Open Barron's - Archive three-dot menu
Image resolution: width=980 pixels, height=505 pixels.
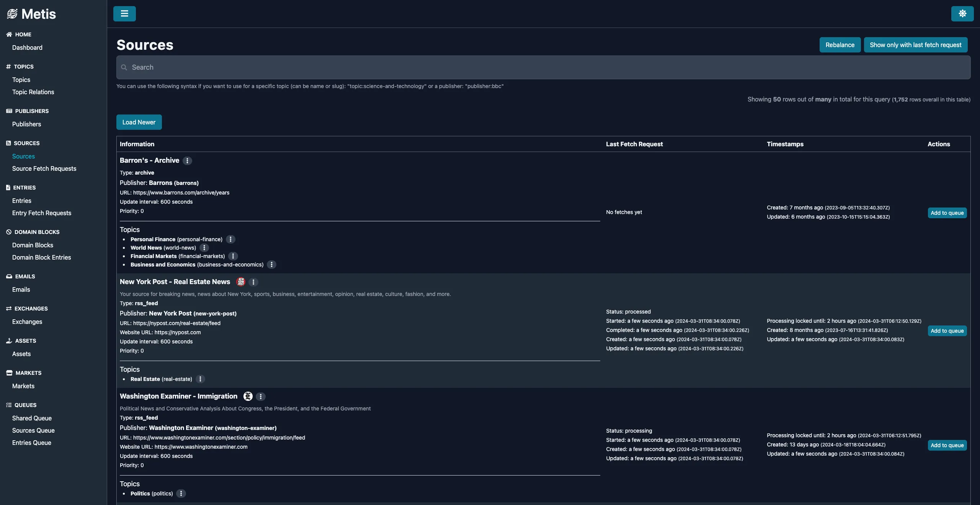click(187, 161)
